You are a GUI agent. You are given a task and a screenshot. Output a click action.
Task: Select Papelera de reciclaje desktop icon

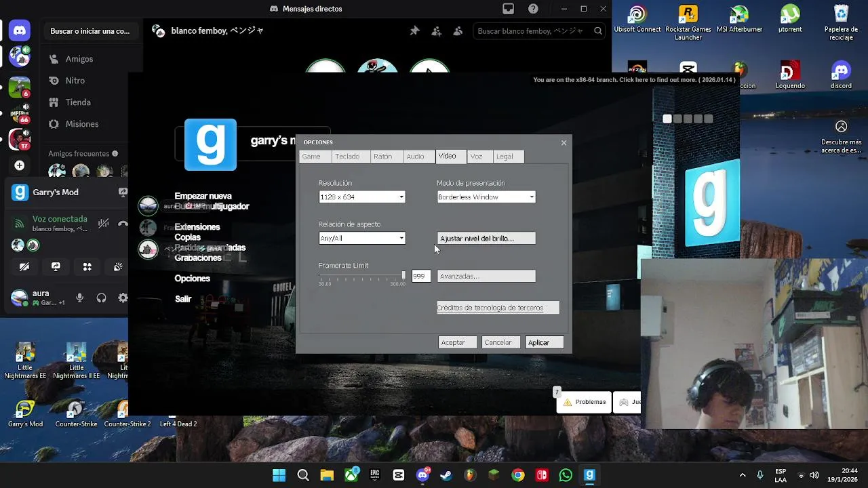click(x=841, y=23)
